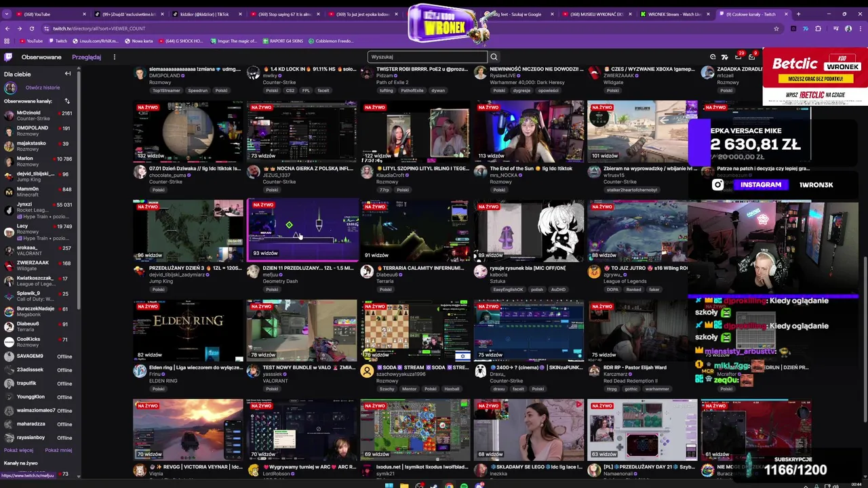This screenshot has width=868, height=488.
Task: Click the 7TV icon in the Twitch top bar
Action: pyautogui.click(x=725, y=57)
